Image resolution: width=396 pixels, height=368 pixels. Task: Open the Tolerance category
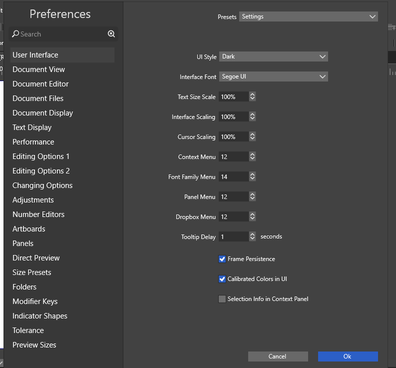click(28, 330)
